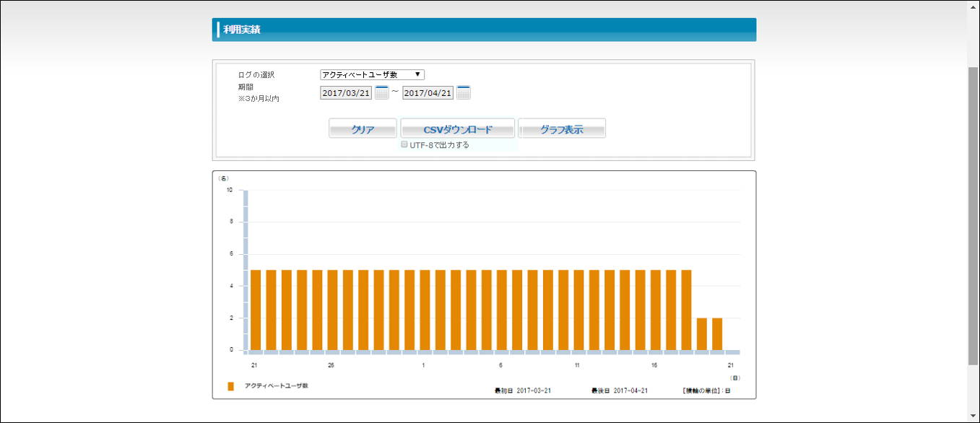
Task: Click the orange legend swatch for アクティベートユーザ数
Action: (231, 386)
